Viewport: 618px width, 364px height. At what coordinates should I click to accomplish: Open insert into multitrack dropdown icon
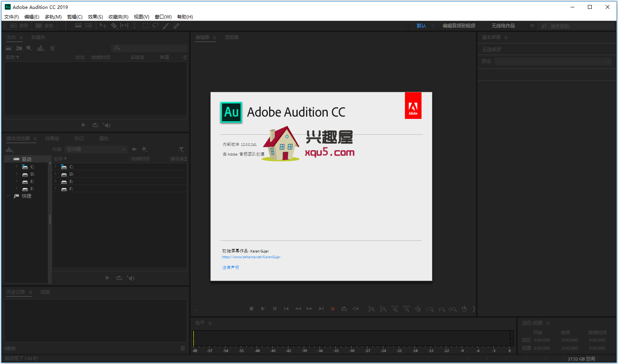tap(41, 48)
